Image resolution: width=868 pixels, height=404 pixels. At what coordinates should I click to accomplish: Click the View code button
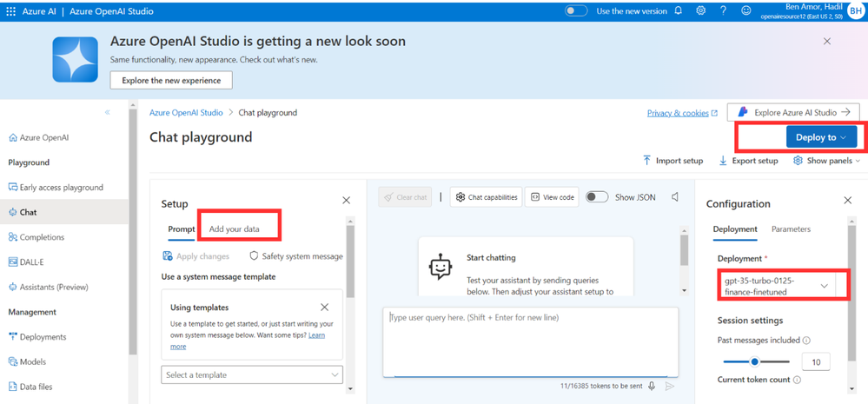pos(552,197)
